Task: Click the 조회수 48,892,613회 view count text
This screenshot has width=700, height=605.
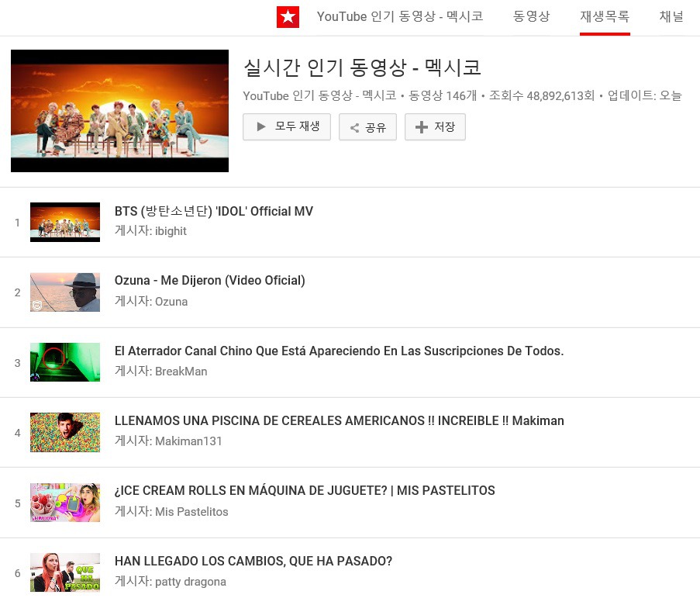Action: [542, 95]
